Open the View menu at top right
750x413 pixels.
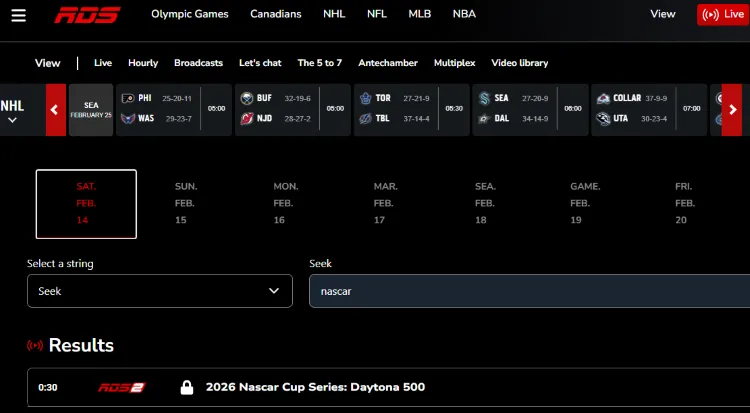click(662, 14)
